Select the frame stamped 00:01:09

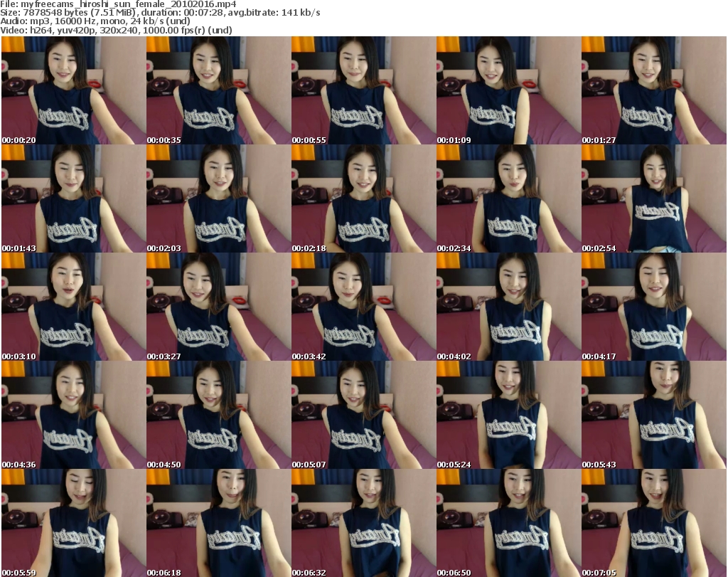click(x=508, y=90)
